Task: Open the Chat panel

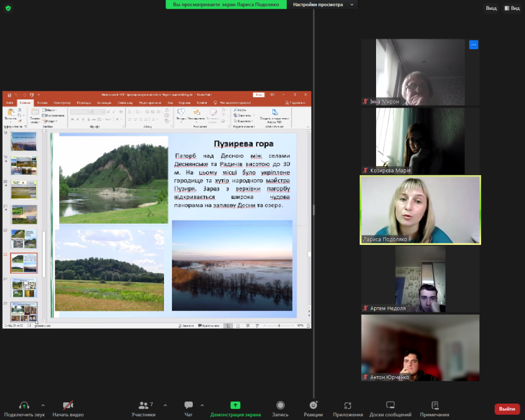Action: 188,406
